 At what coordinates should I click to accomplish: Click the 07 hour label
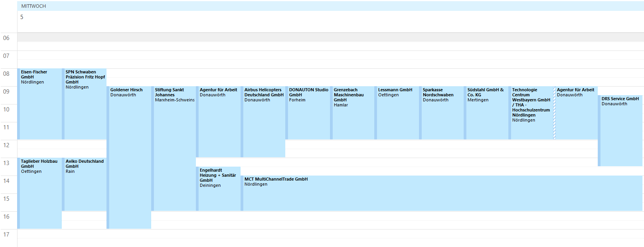pos(6,56)
